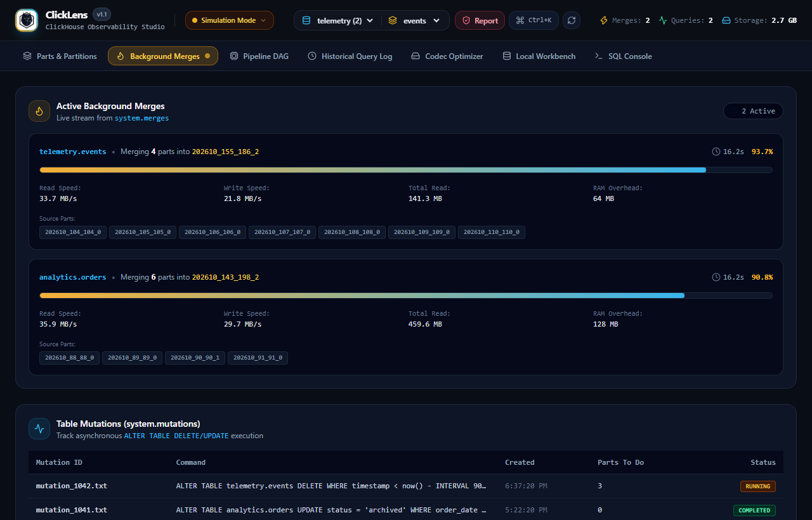
Task: Open the Local Workbench tab
Action: tap(539, 56)
